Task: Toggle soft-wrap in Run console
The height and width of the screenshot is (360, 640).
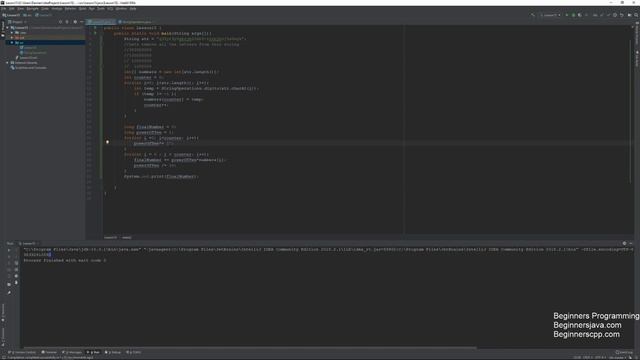Action: (16, 263)
